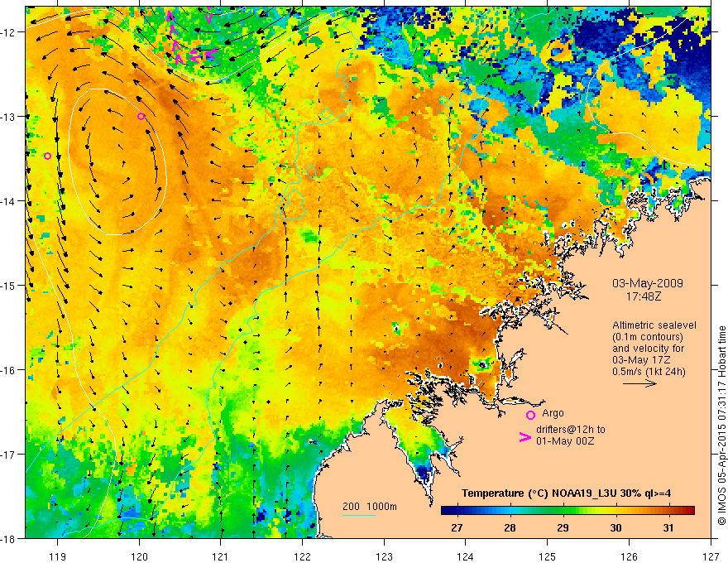Viewport: 728px width, 563px height.
Task: Click latitude axis label '-18'
Action: click(x=10, y=538)
